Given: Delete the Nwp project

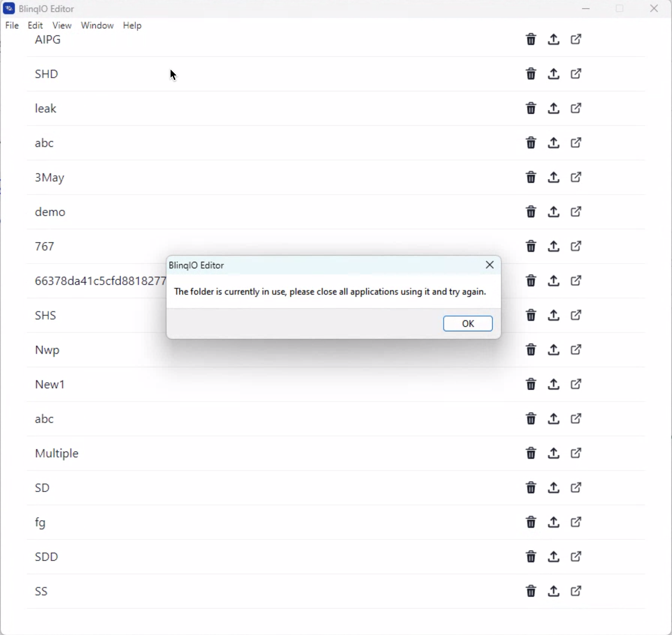Looking at the screenshot, I should [x=531, y=350].
